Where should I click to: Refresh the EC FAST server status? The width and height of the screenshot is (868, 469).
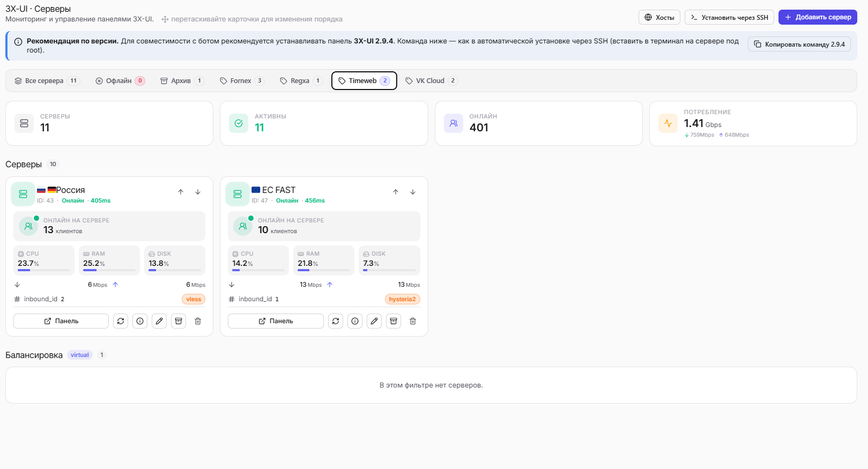click(x=336, y=321)
